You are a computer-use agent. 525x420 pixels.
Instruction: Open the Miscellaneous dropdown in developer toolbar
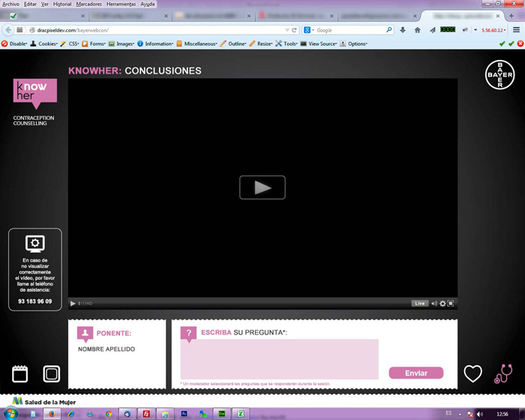(x=196, y=43)
